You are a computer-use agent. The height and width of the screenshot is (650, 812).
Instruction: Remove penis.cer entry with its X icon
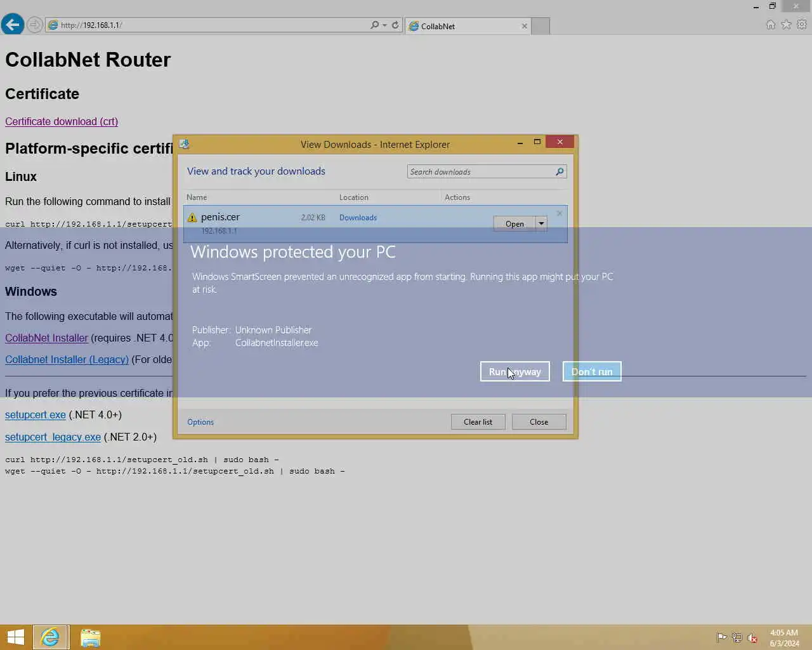(x=560, y=213)
